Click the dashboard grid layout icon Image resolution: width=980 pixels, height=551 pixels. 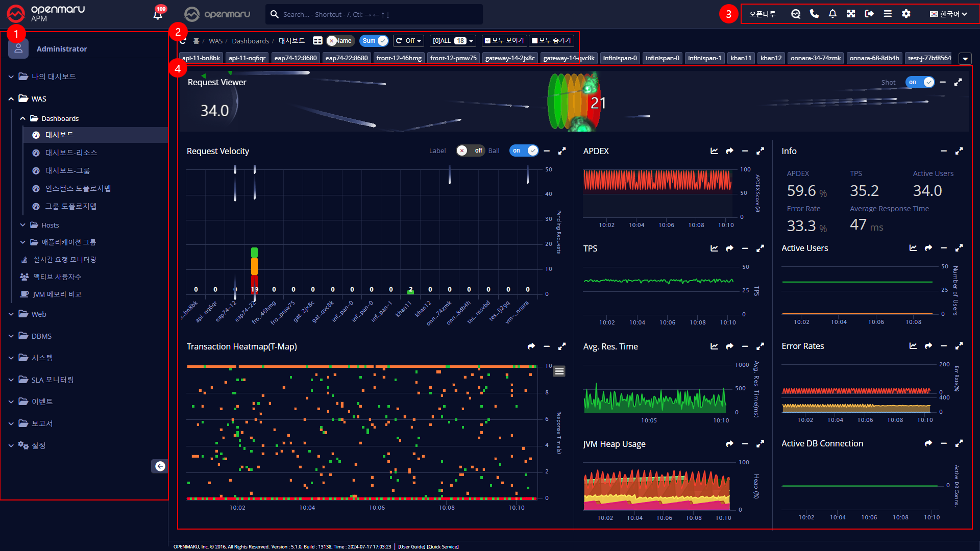(x=317, y=41)
